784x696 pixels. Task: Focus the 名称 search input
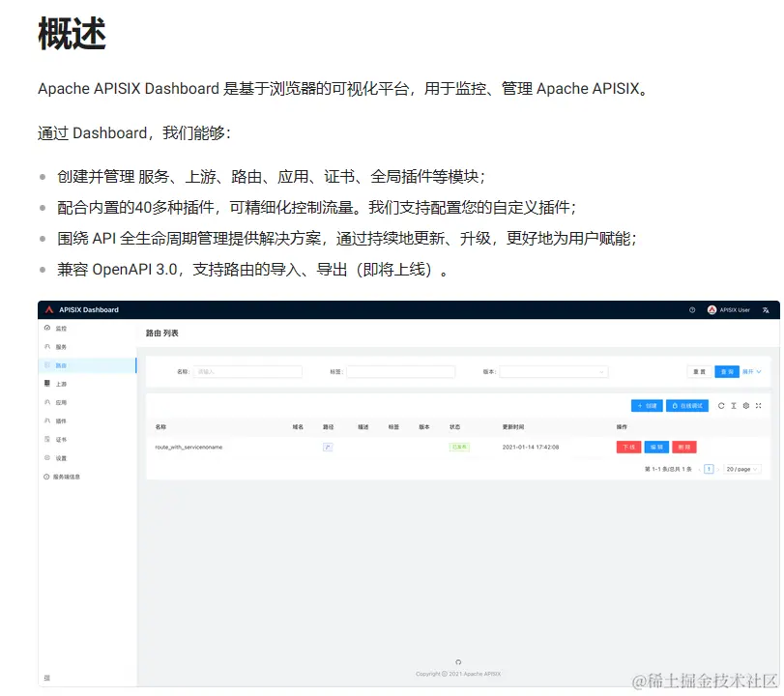point(247,371)
